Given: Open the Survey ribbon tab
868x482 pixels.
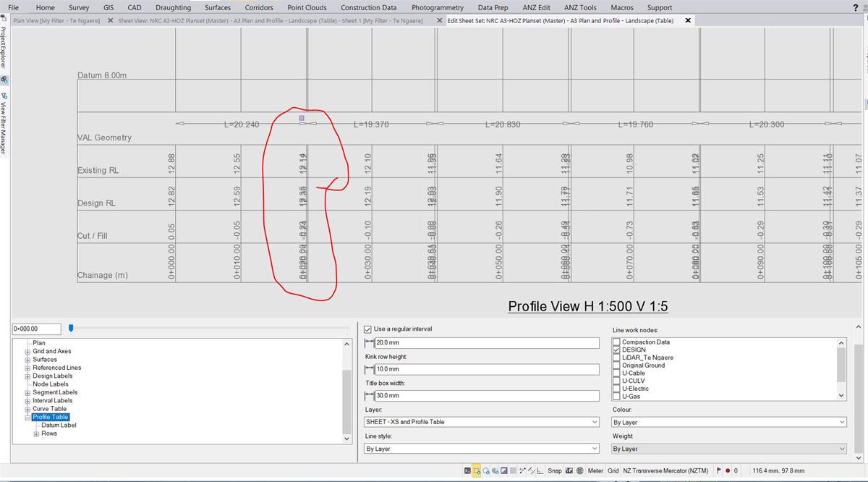Looking at the screenshot, I should [x=79, y=7].
